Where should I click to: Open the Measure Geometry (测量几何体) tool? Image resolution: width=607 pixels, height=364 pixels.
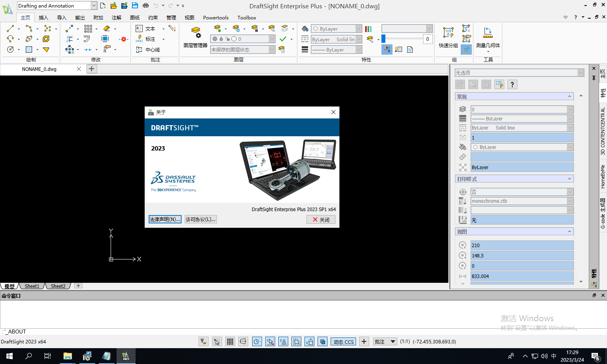[488, 38]
